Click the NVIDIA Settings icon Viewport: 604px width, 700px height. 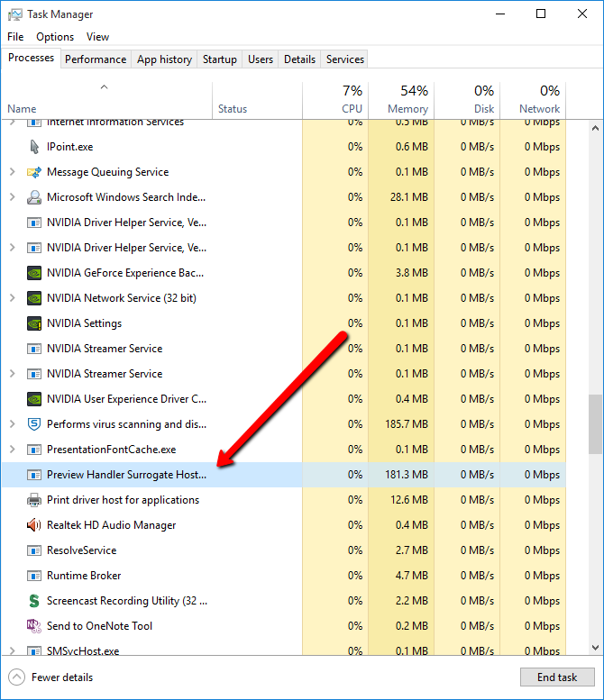(x=34, y=323)
